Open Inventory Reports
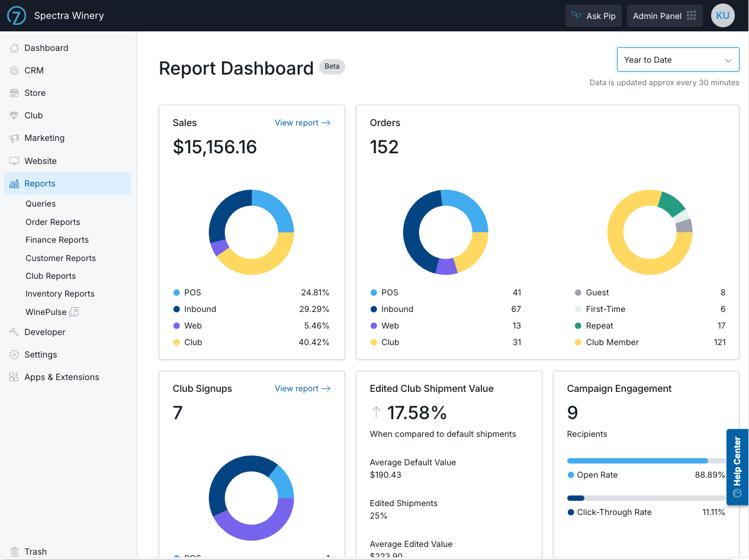The height and width of the screenshot is (560, 749). point(60,294)
